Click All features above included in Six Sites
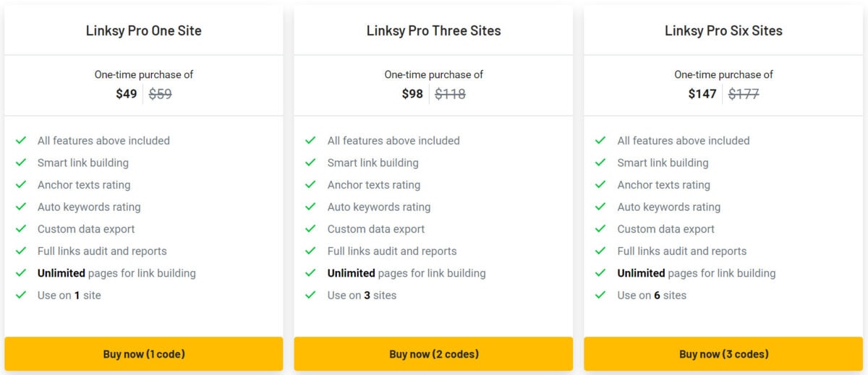868x375 pixels. (684, 141)
